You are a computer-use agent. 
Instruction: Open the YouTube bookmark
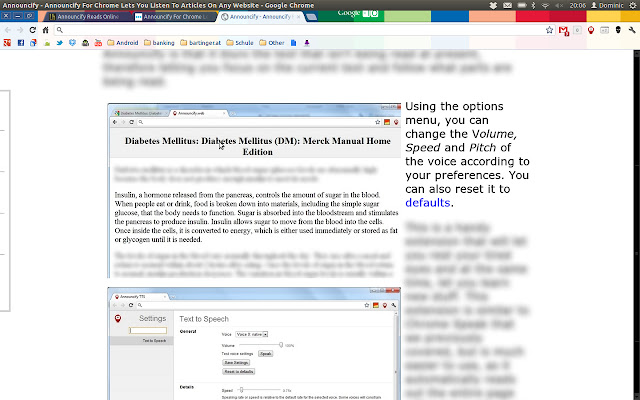click(x=98, y=42)
